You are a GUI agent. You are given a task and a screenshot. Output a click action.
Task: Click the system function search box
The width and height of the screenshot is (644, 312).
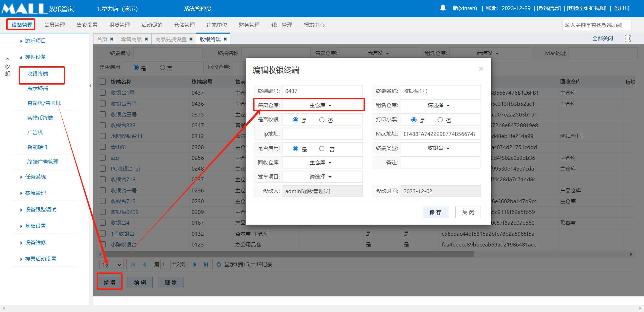coord(597,25)
